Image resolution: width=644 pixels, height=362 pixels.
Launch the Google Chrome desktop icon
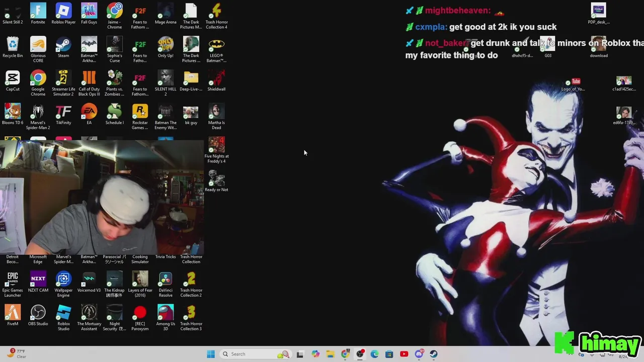[38, 83]
